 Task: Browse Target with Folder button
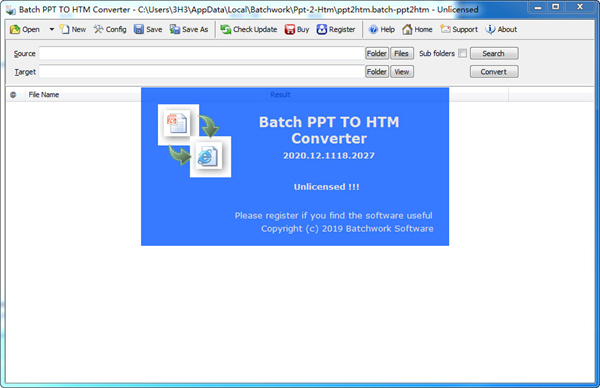[377, 72]
